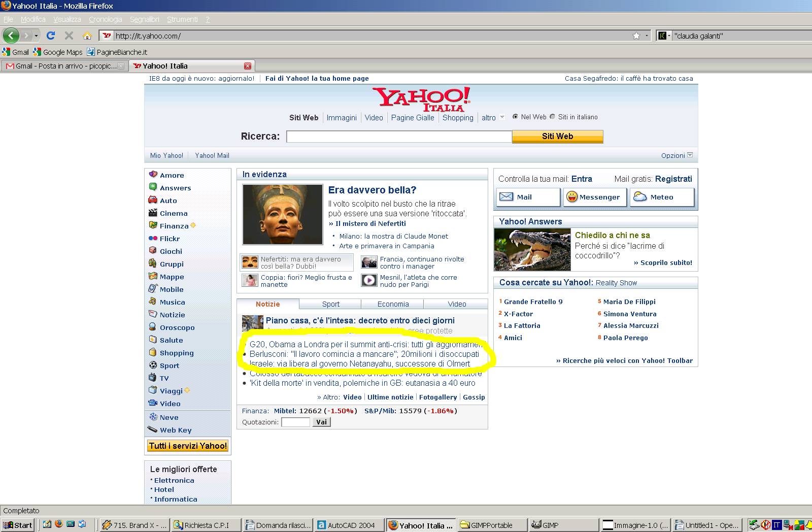Select the 'Siti in italiano' radio button
The height and width of the screenshot is (532, 812).
pyautogui.click(x=553, y=117)
